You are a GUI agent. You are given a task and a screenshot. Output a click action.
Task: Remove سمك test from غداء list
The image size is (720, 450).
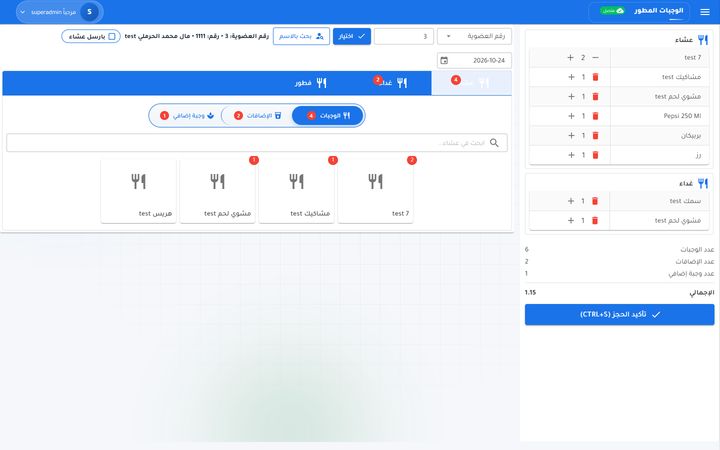pyautogui.click(x=595, y=201)
